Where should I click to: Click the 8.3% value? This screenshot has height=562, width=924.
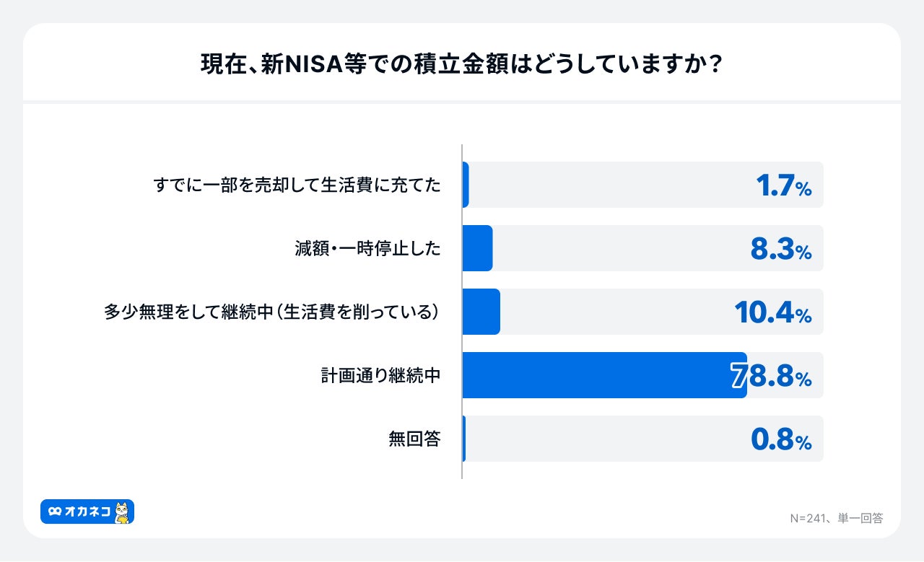click(x=780, y=250)
